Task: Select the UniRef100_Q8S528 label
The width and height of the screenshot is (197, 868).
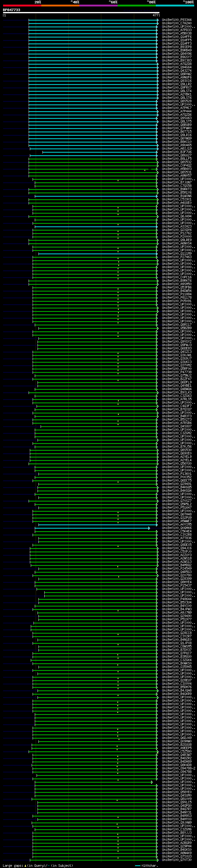Action: (x=176, y=101)
